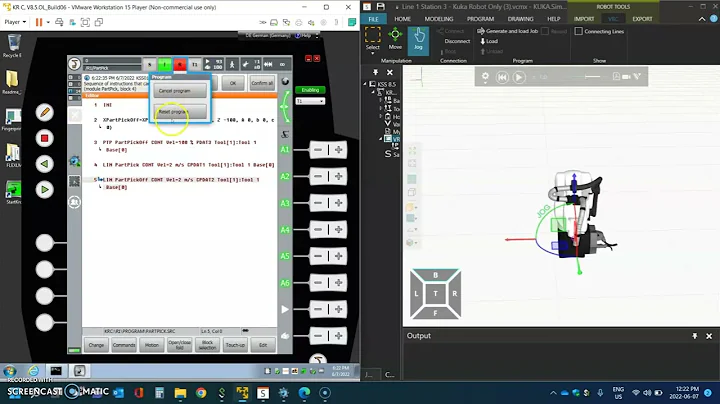
Task: Play the simulation in 3D view
Action: pyautogui.click(x=519, y=77)
